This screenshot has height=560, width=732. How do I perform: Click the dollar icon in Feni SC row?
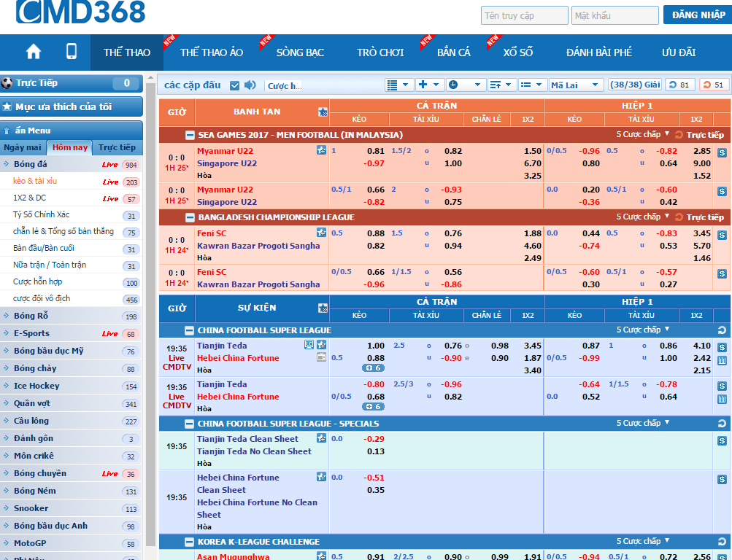(722, 236)
